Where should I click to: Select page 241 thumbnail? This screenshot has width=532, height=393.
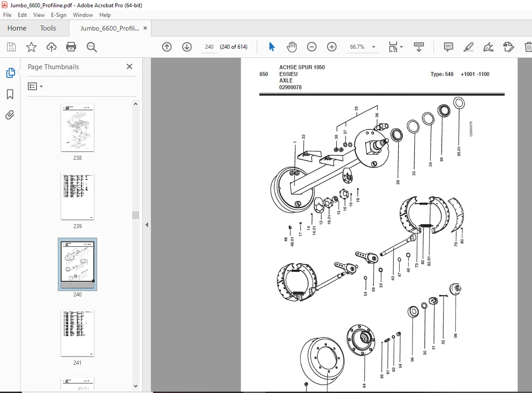click(77, 333)
